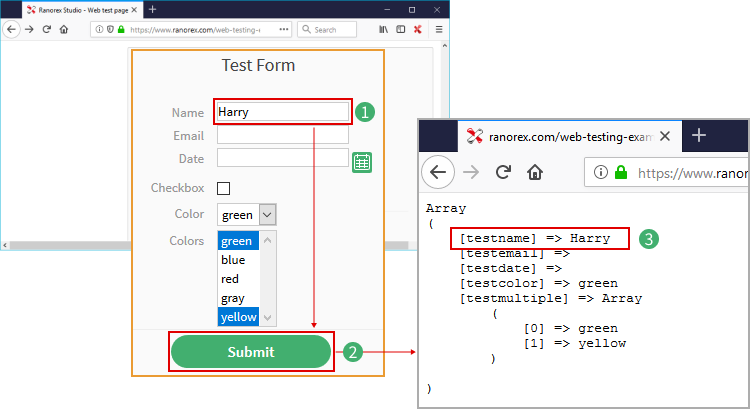Image resolution: width=750 pixels, height=409 pixels.
Task: Open the calendar date picker icon
Action: pos(362,162)
